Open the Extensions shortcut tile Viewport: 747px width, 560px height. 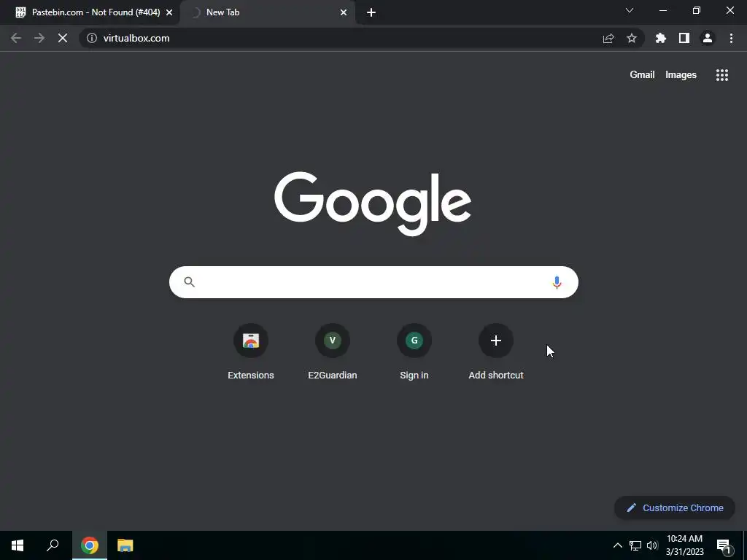pos(251,351)
